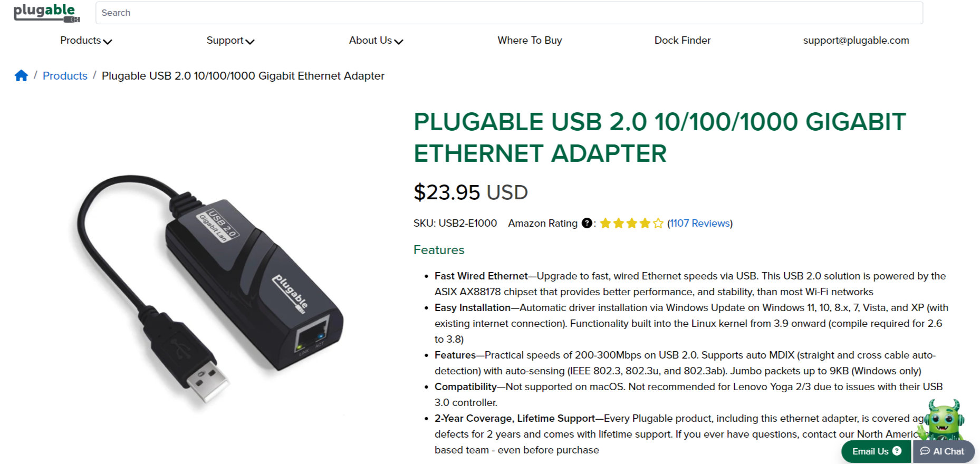Open the Where To Buy page
The image size is (980, 464).
point(530,41)
